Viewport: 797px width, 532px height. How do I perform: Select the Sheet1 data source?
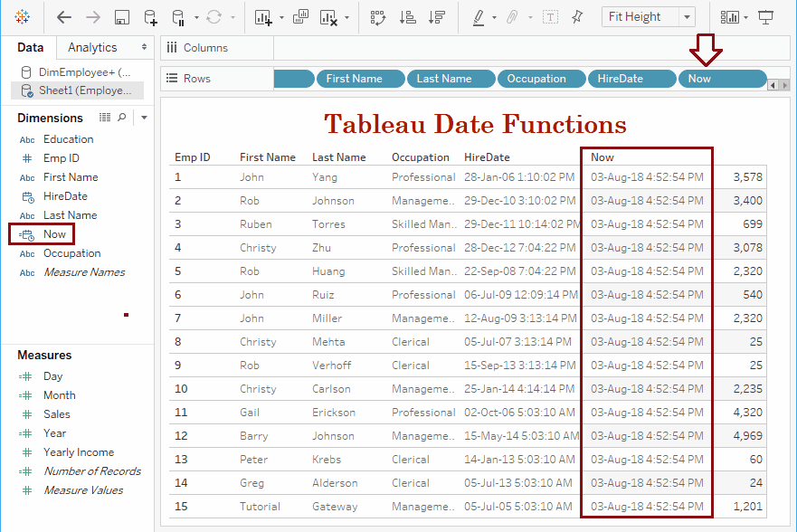pos(81,90)
